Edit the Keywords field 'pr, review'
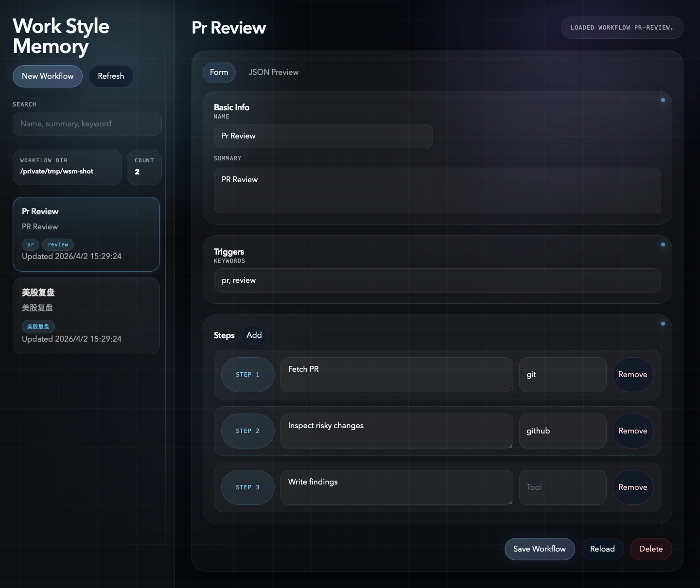The width and height of the screenshot is (700, 588). [x=437, y=280]
